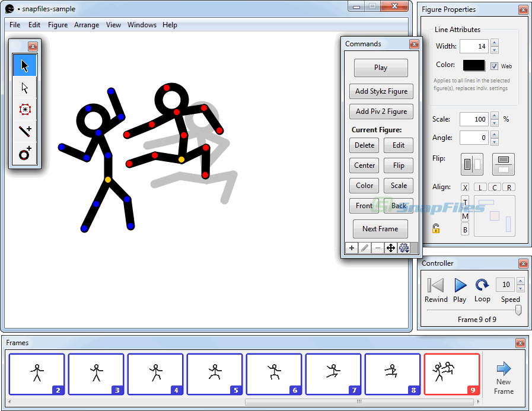The height and width of the screenshot is (411, 532).
Task: Click the Rewind icon in the Controller
Action: [x=436, y=285]
